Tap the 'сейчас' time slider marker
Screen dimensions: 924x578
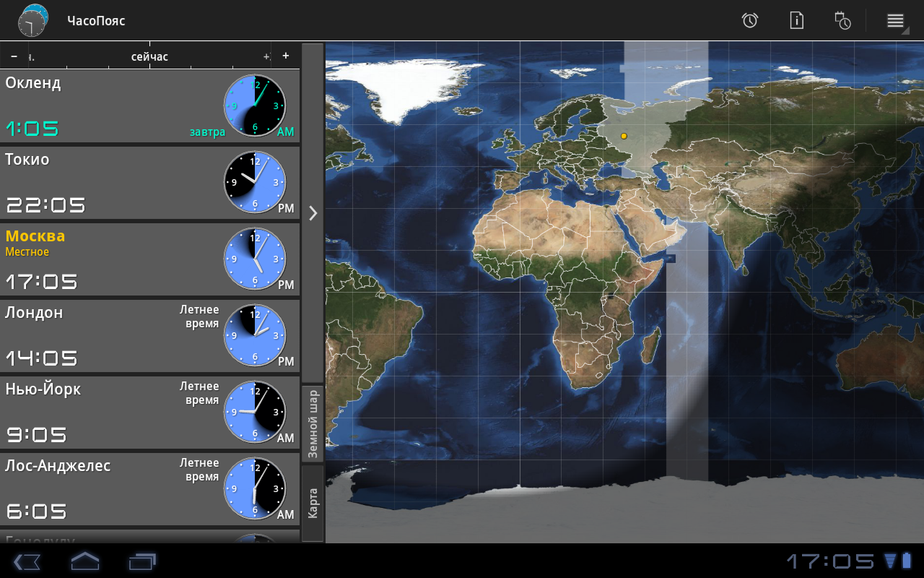coord(149,56)
